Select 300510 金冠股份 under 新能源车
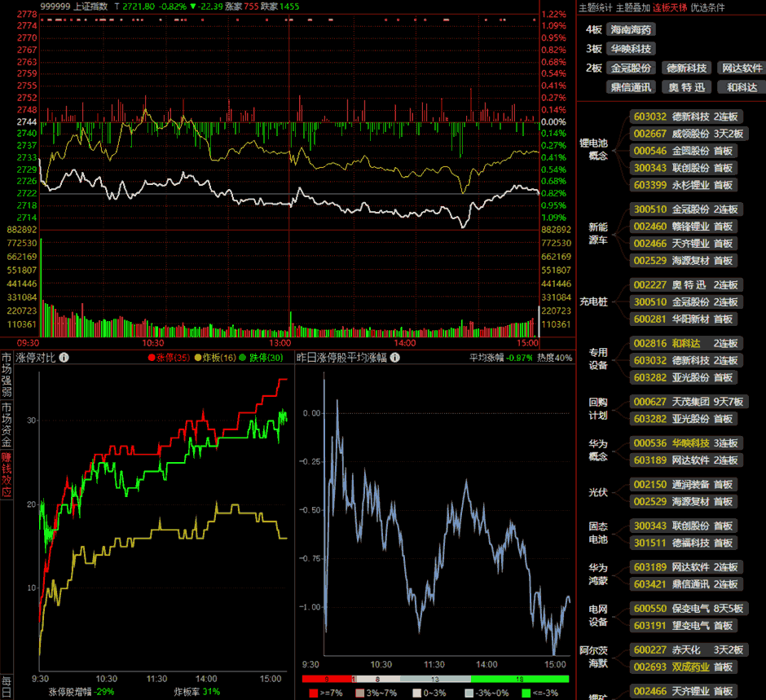The width and height of the screenshot is (766, 700). click(686, 209)
